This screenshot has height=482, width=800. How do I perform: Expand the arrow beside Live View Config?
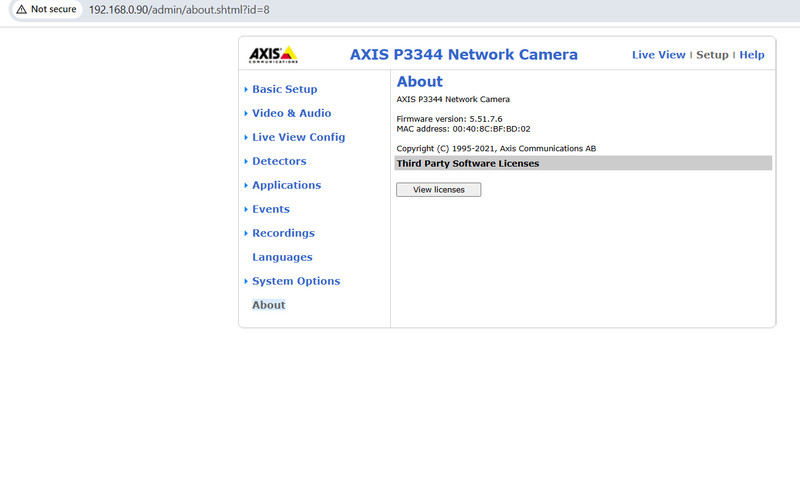click(246, 137)
